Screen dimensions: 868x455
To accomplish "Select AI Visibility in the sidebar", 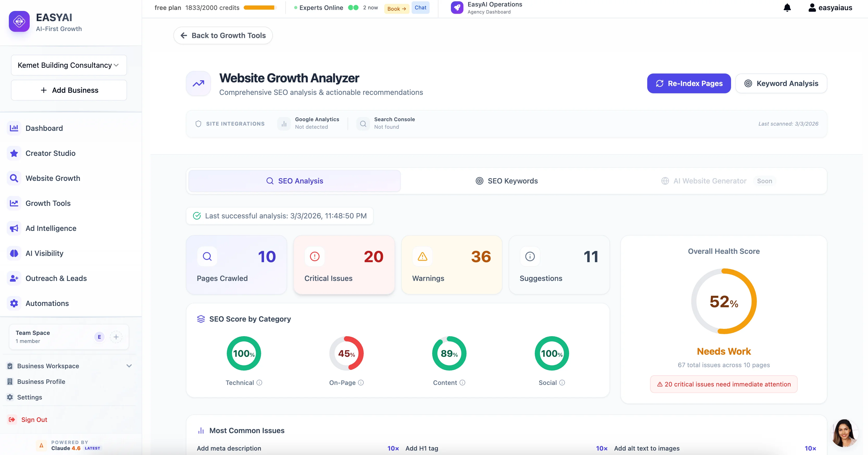I will (45, 253).
